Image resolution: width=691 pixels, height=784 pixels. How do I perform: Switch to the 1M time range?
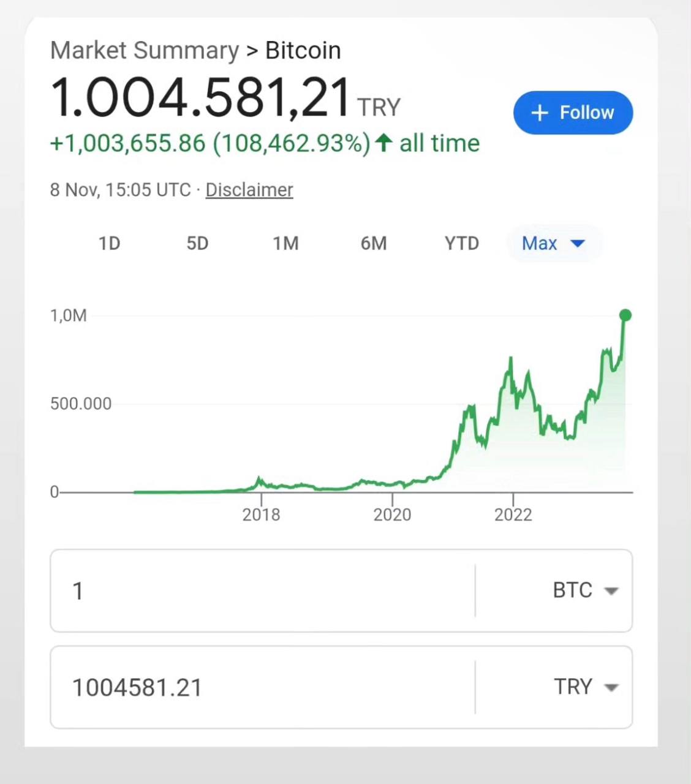pos(285,244)
